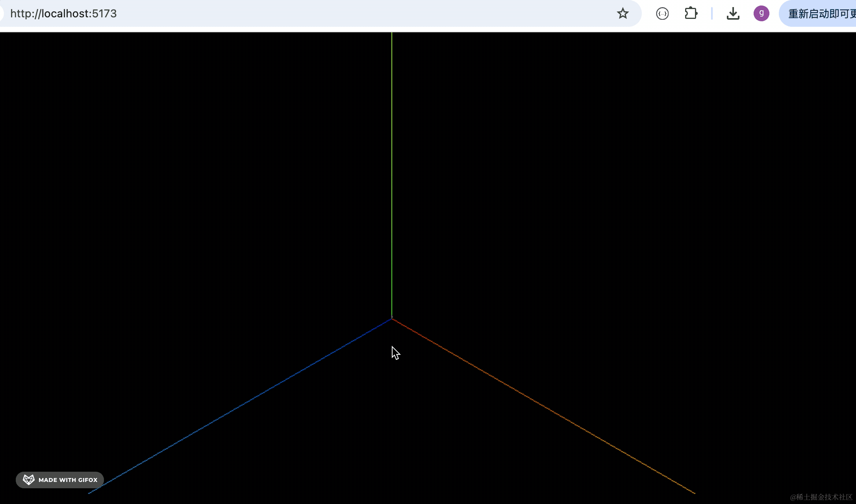Screen dimensions: 856x504
Task: Open the JSON viewer extension icon
Action: (x=662, y=14)
